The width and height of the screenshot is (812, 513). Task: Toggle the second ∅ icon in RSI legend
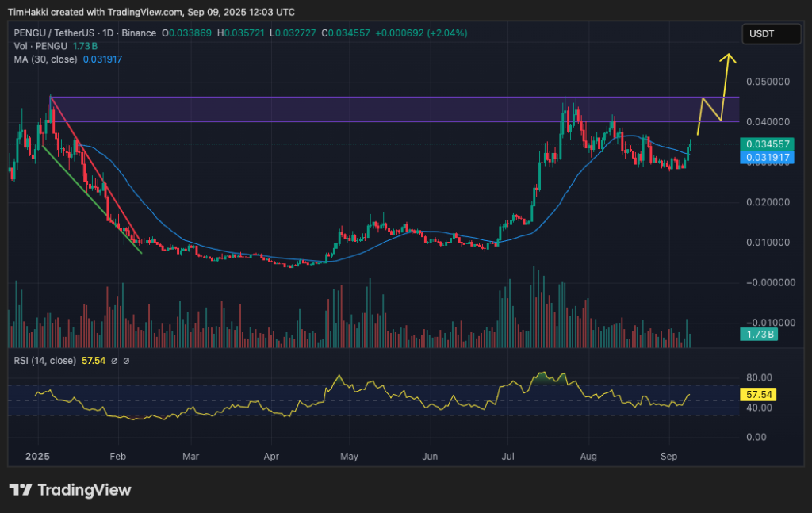(x=127, y=359)
